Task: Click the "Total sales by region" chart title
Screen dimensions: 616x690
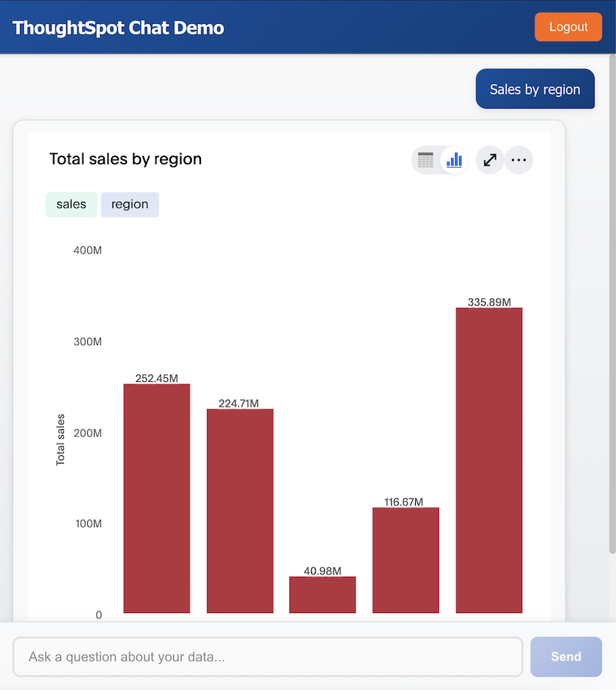Action: click(126, 159)
